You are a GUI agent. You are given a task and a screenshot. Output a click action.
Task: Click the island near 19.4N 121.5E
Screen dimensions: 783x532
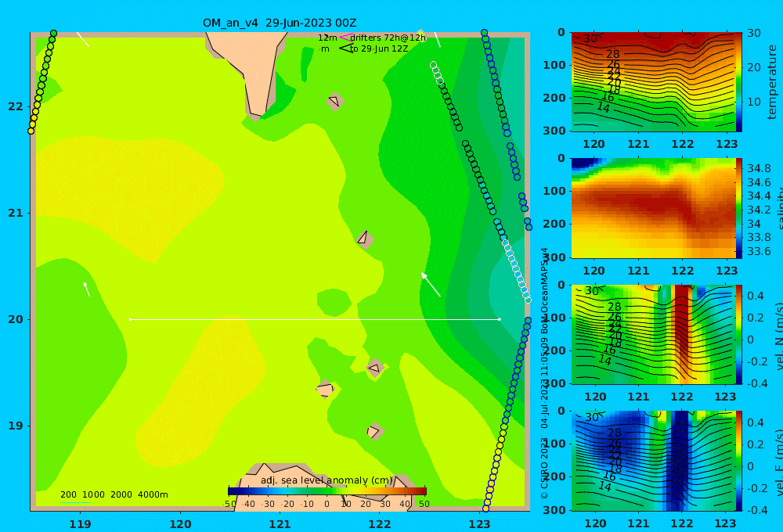325,390
